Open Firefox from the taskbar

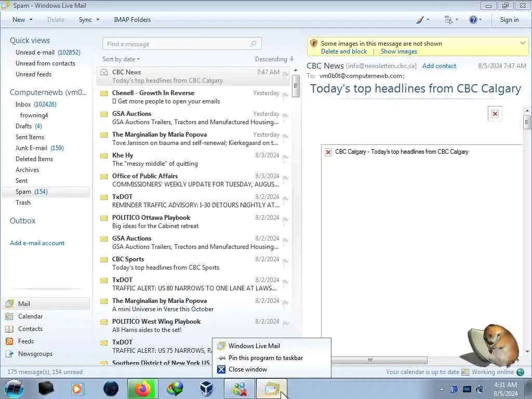click(142, 389)
